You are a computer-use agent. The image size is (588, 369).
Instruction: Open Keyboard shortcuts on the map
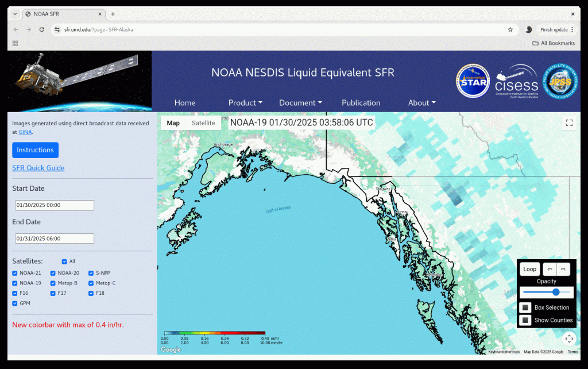pyautogui.click(x=504, y=352)
